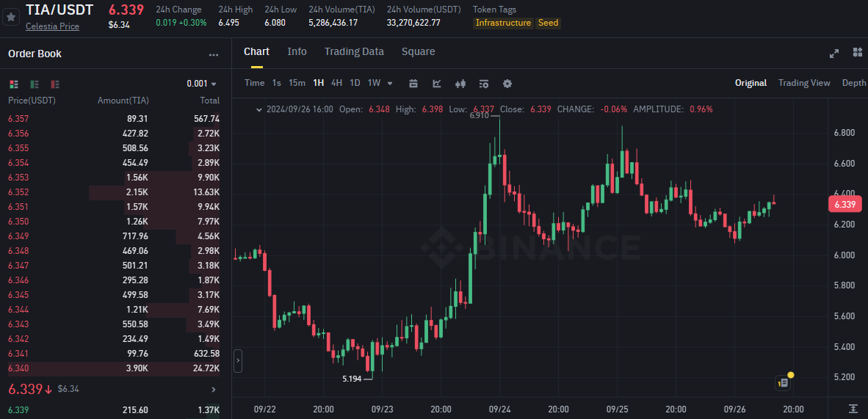Select the 4H interval
The width and height of the screenshot is (868, 419).
pyautogui.click(x=336, y=83)
